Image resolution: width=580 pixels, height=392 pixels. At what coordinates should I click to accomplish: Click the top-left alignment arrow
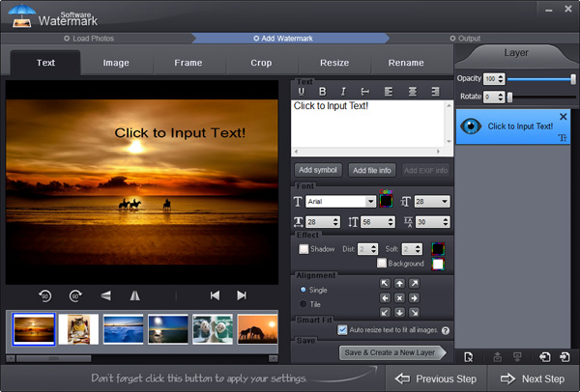385,284
